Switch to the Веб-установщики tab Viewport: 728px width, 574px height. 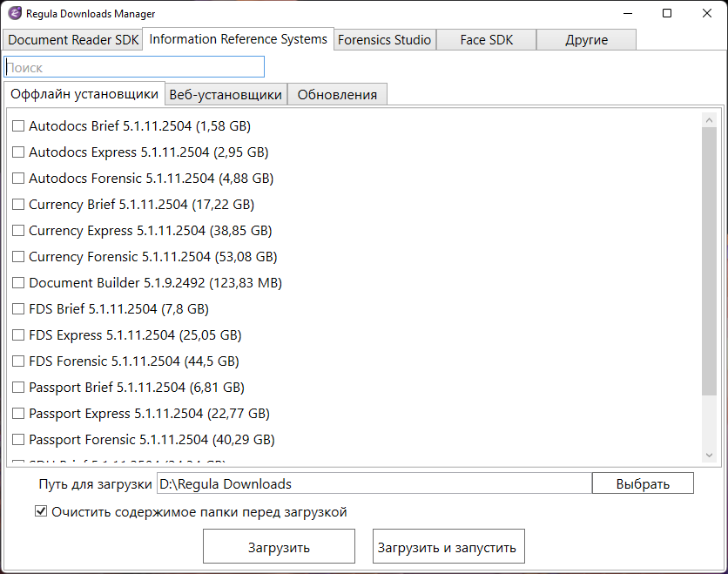point(226,95)
